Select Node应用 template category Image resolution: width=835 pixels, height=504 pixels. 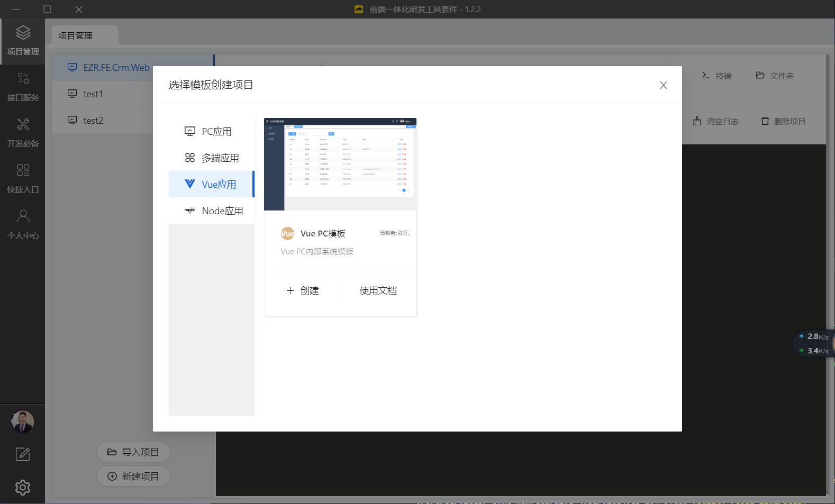click(212, 210)
